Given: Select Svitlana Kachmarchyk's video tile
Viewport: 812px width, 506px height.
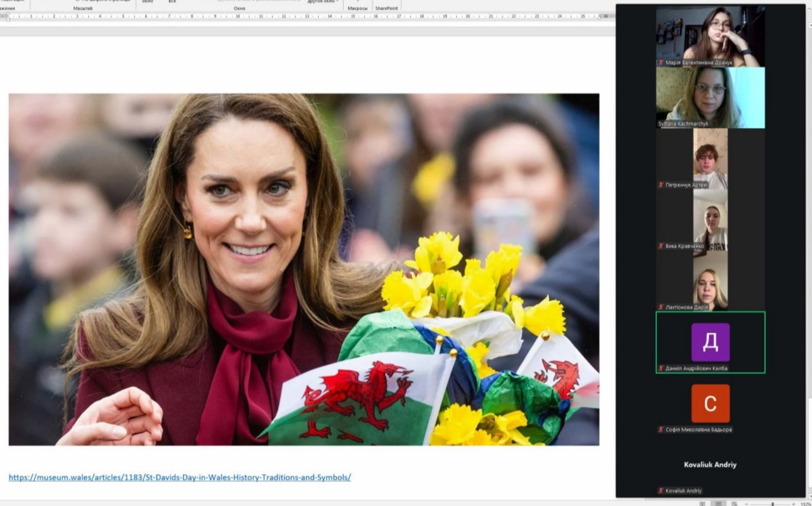Looking at the screenshot, I should 710,97.
